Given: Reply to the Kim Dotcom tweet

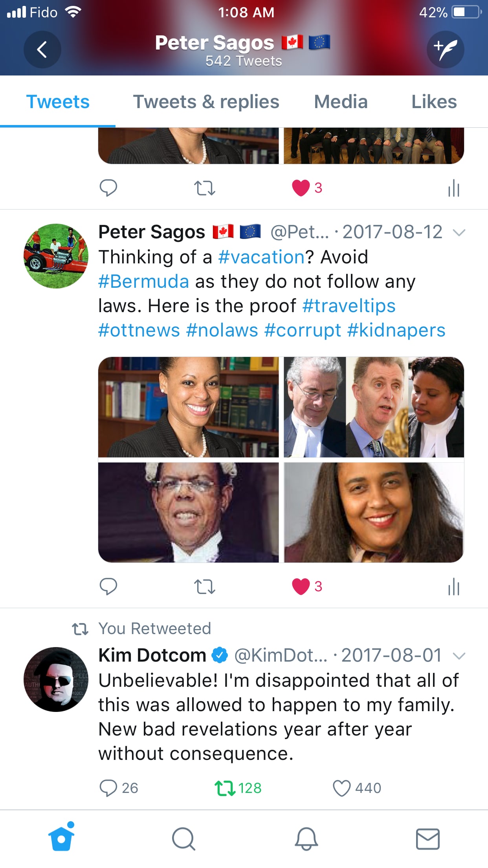Looking at the screenshot, I should [108, 788].
